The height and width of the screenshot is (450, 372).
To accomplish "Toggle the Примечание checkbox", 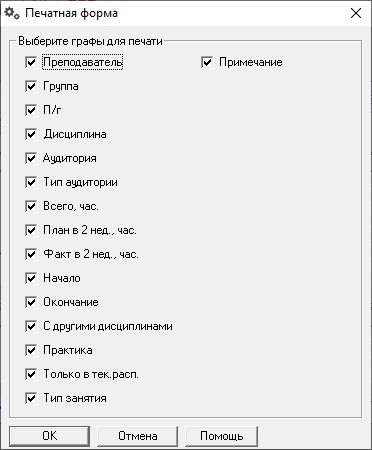I will [x=207, y=62].
